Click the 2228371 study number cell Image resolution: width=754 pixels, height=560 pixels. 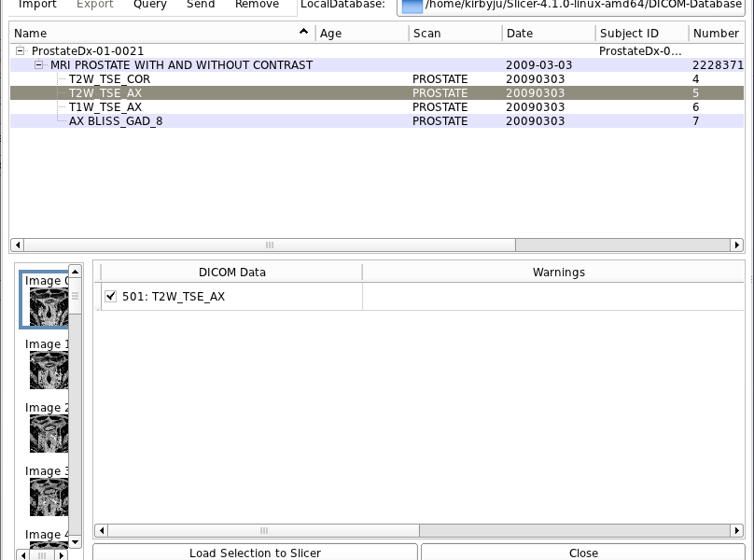pyautogui.click(x=718, y=65)
